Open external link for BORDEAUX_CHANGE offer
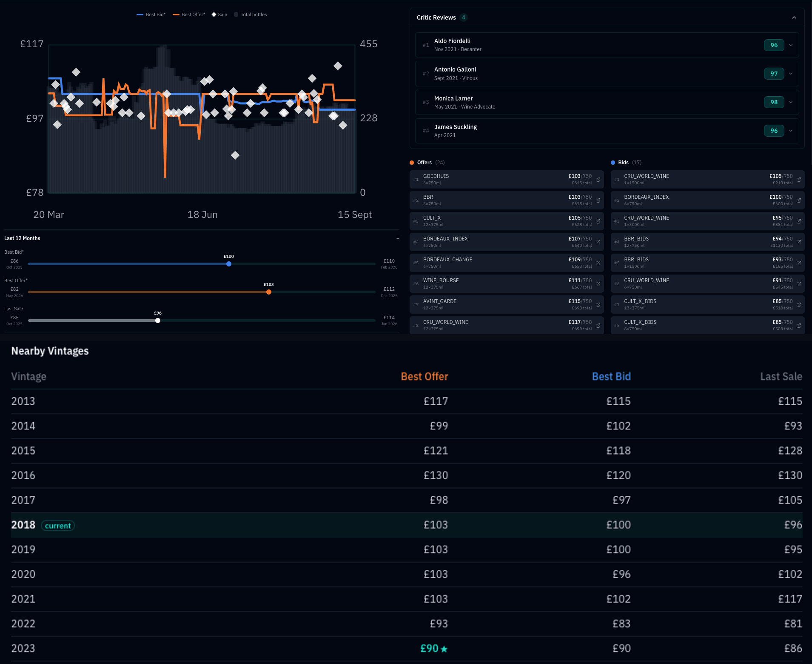Viewport: 812px width, 664px height. coord(598,263)
